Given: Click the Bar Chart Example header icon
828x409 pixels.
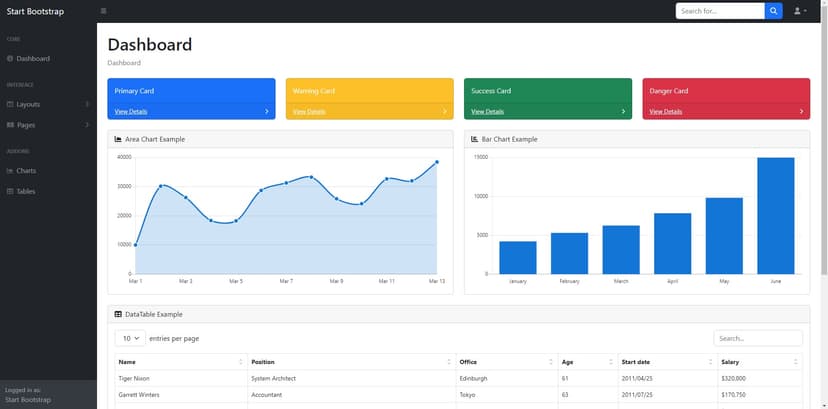Looking at the screenshot, I should pos(475,139).
